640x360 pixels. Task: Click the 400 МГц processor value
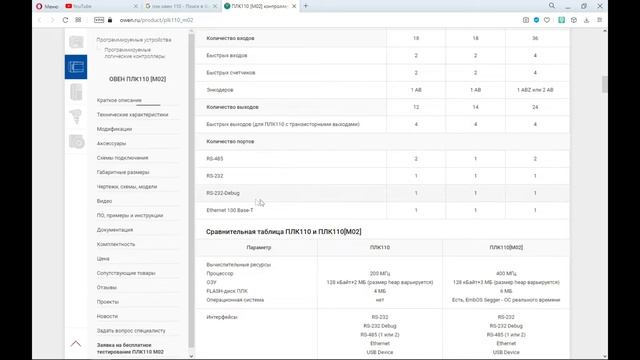pyautogui.click(x=506, y=273)
